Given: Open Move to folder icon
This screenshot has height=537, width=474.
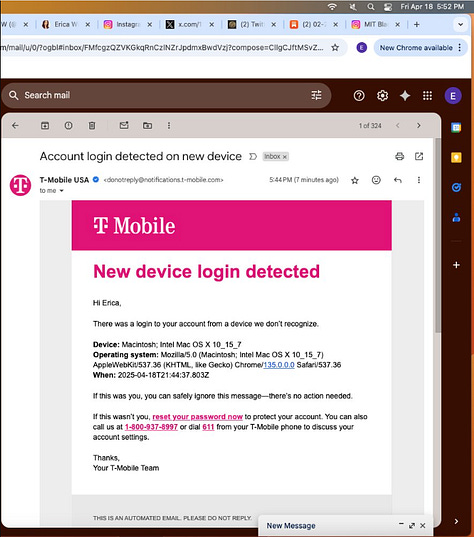Looking at the screenshot, I should point(147,126).
